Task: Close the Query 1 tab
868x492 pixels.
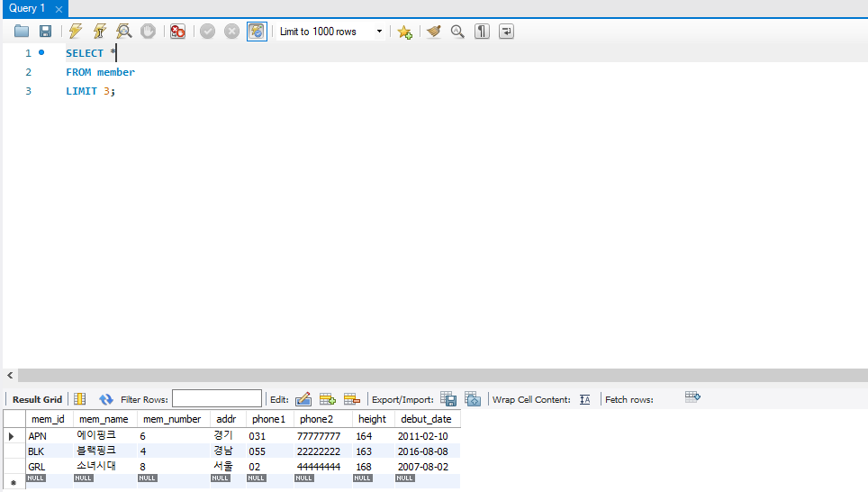Action: click(59, 9)
